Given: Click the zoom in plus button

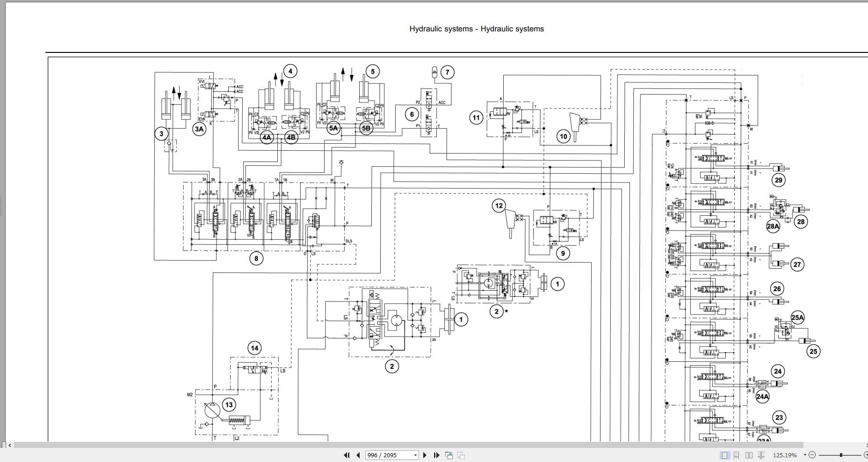Looking at the screenshot, I should (x=866, y=455).
